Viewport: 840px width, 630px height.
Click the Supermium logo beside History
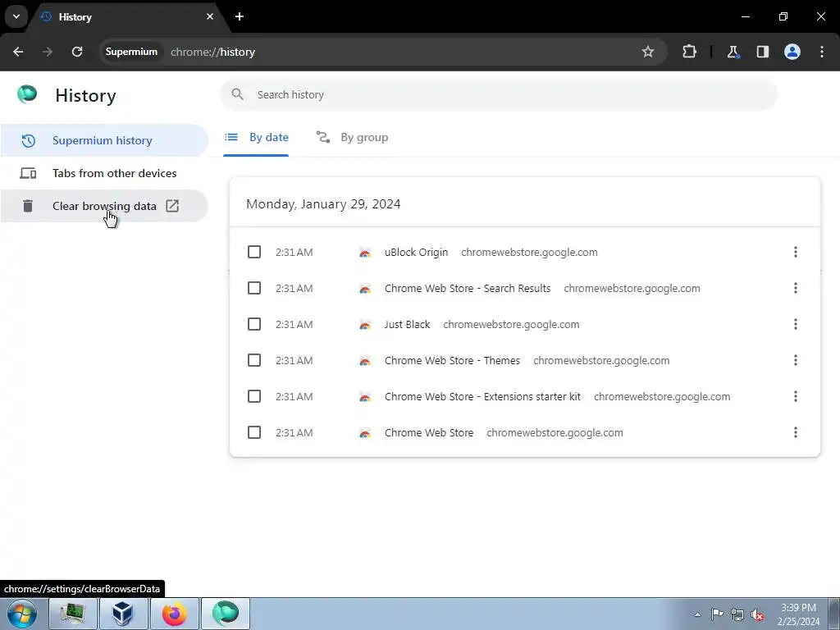[27, 95]
